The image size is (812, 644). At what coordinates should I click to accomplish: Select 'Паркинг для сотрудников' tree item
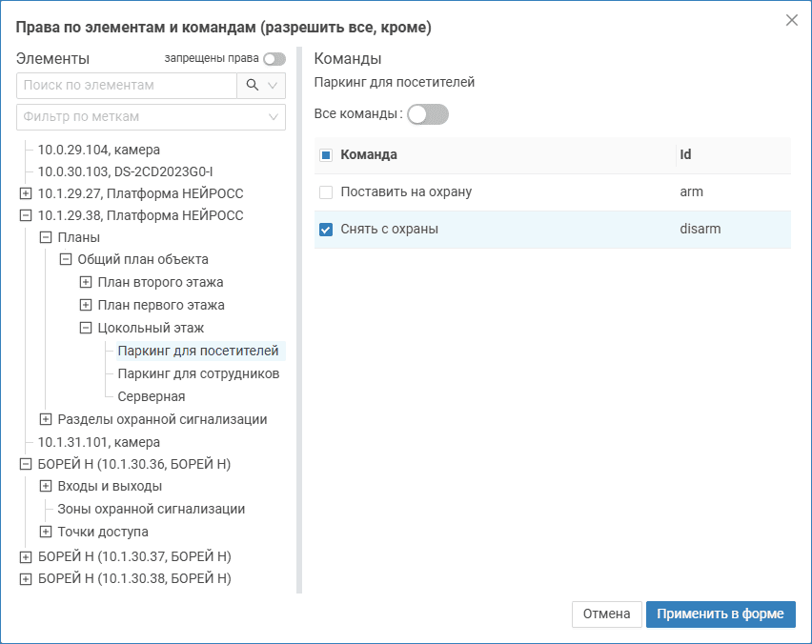(x=198, y=374)
